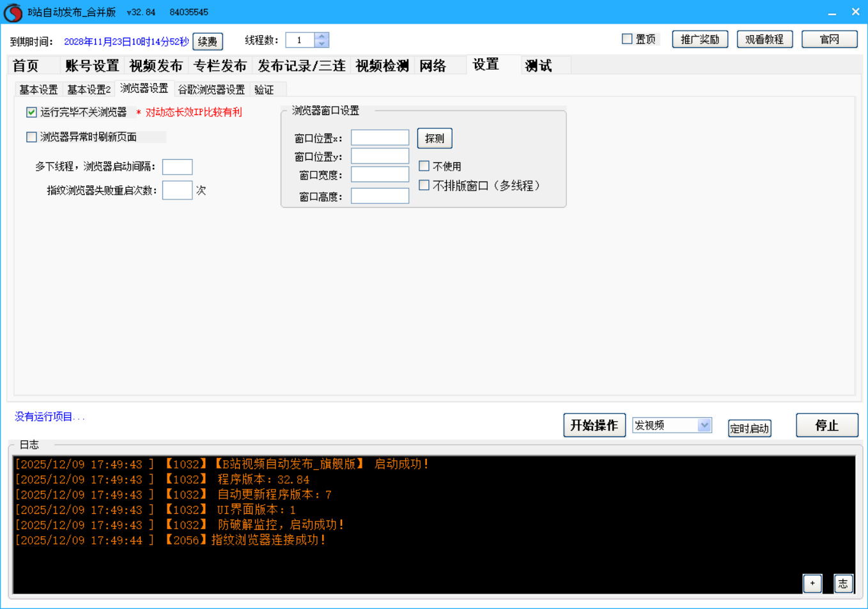Tick the 不使用 checkbox
The height and width of the screenshot is (609, 868).
coord(424,166)
